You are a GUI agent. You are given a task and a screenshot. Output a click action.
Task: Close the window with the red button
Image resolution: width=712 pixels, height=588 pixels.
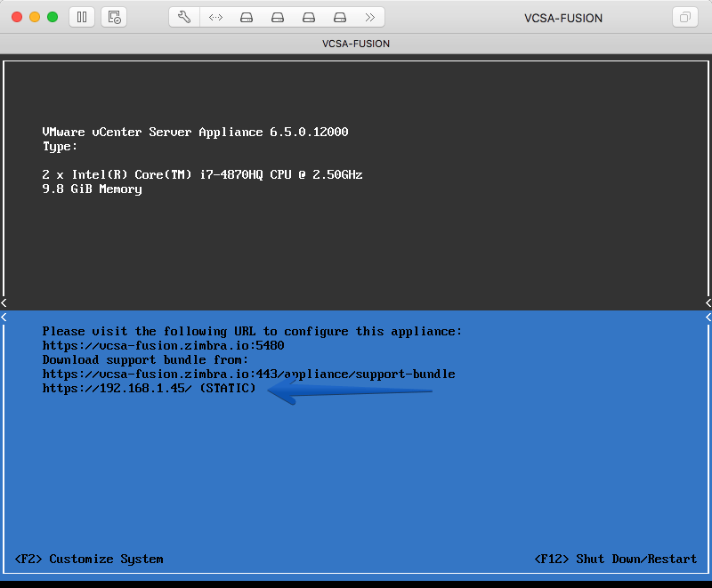coord(17,17)
